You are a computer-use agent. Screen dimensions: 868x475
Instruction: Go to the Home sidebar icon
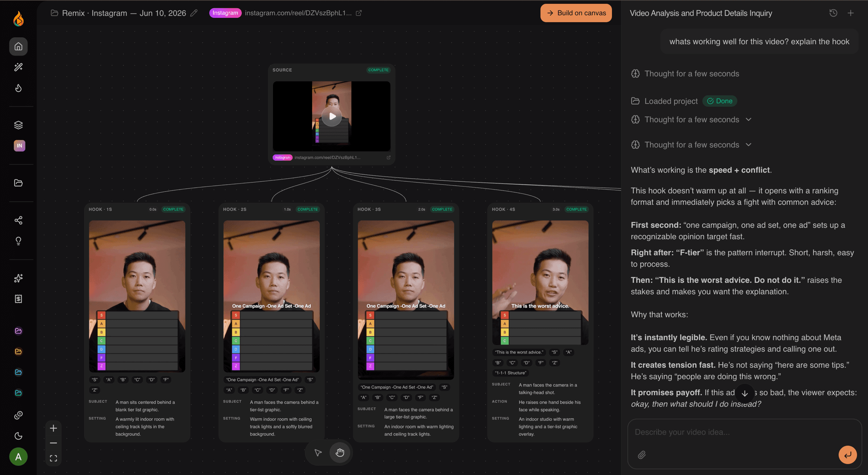coord(18,46)
